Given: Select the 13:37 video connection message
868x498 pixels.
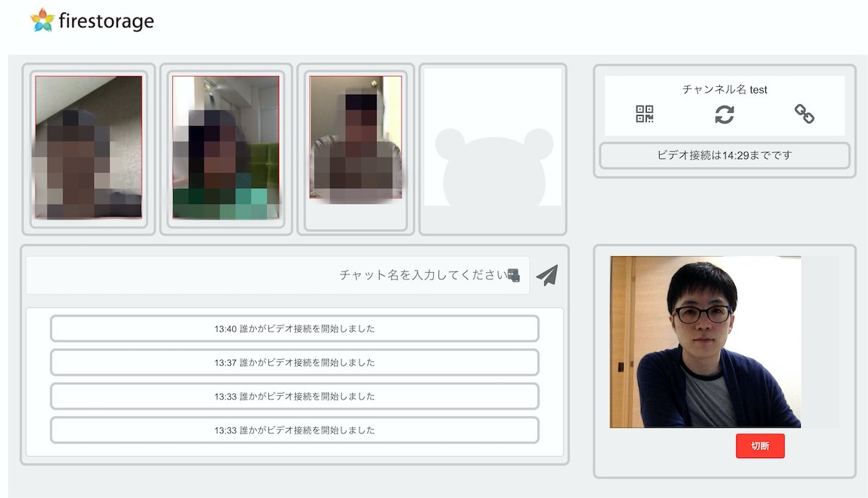Looking at the screenshot, I should pos(294,363).
